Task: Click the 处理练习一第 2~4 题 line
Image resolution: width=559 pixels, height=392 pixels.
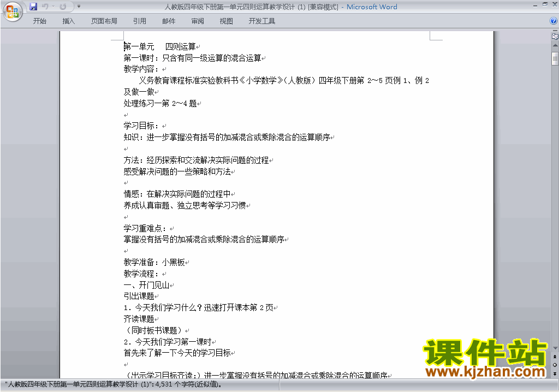Action: [x=160, y=103]
